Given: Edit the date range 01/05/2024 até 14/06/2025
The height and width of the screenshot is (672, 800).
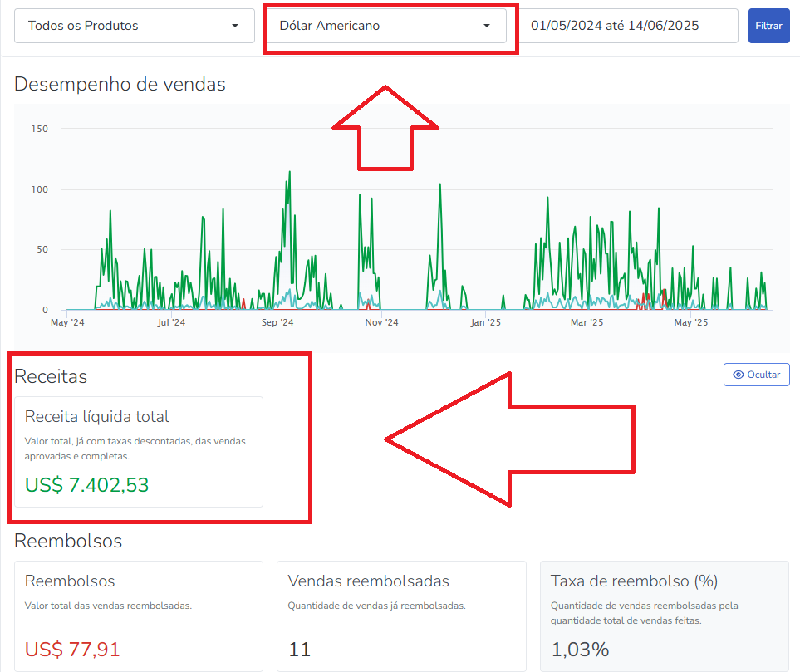Looking at the screenshot, I should tap(629, 26).
